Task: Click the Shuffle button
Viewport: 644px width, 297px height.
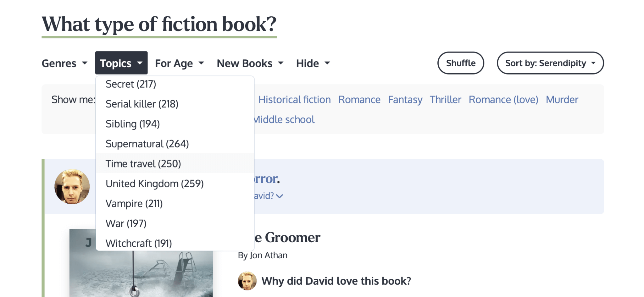Action: 460,63
